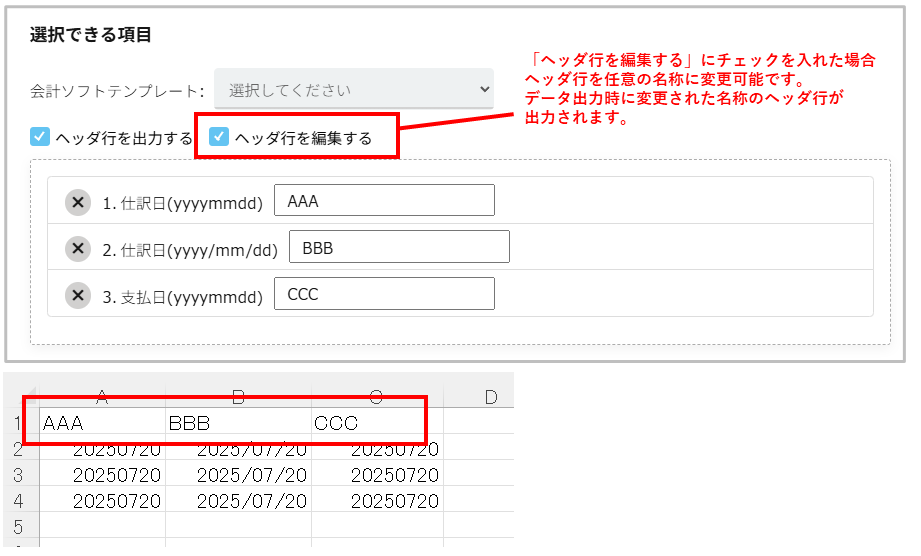
Task: Click cell A4 value 20250720
Action: [103, 501]
